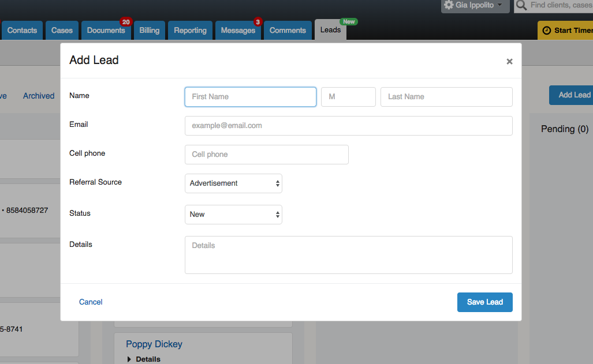Image resolution: width=593 pixels, height=364 pixels.
Task: Open the Referral Source dropdown
Action: 233,183
